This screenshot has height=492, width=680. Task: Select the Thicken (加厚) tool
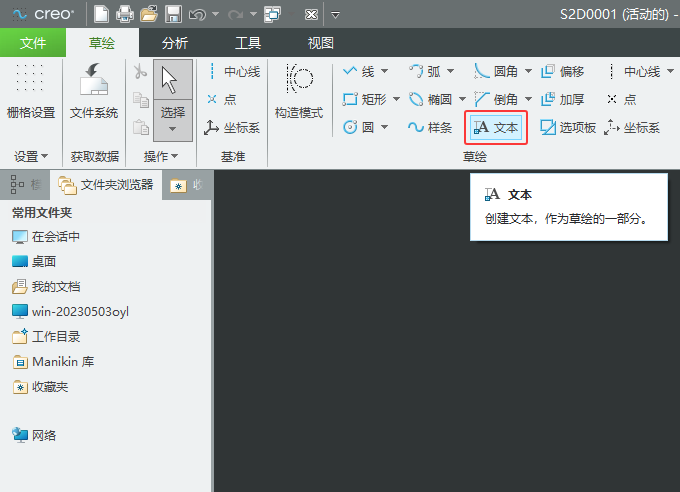563,99
